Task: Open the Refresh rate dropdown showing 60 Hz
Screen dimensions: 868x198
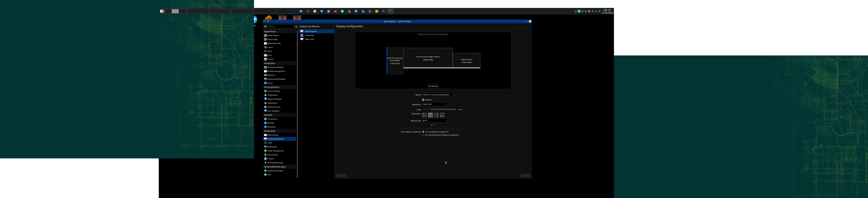Action: [435, 121]
